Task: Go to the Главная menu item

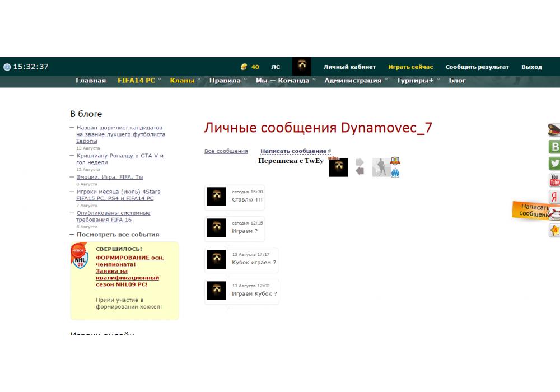Action: 91,80
